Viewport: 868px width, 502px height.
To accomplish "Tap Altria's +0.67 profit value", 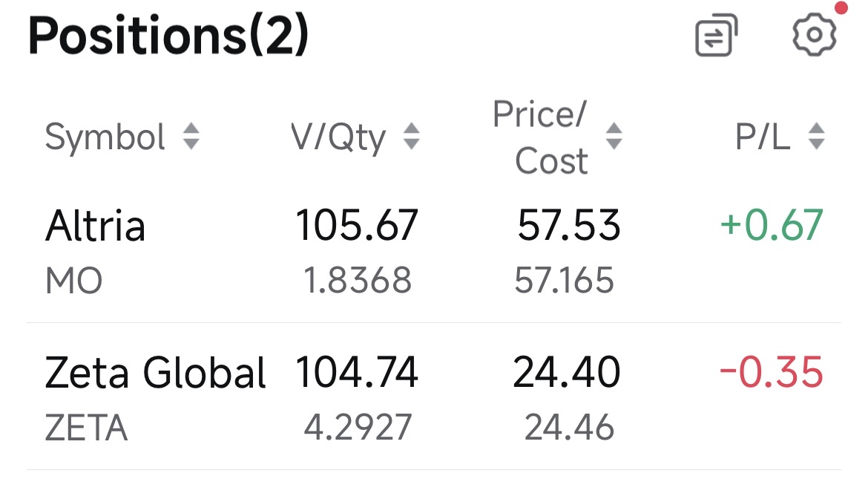I will (x=772, y=226).
